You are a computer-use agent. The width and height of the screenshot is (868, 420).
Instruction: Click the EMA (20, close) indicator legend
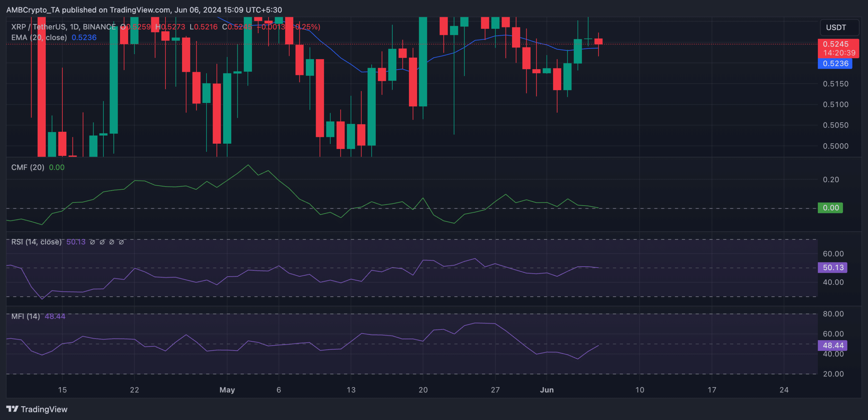pyautogui.click(x=39, y=37)
